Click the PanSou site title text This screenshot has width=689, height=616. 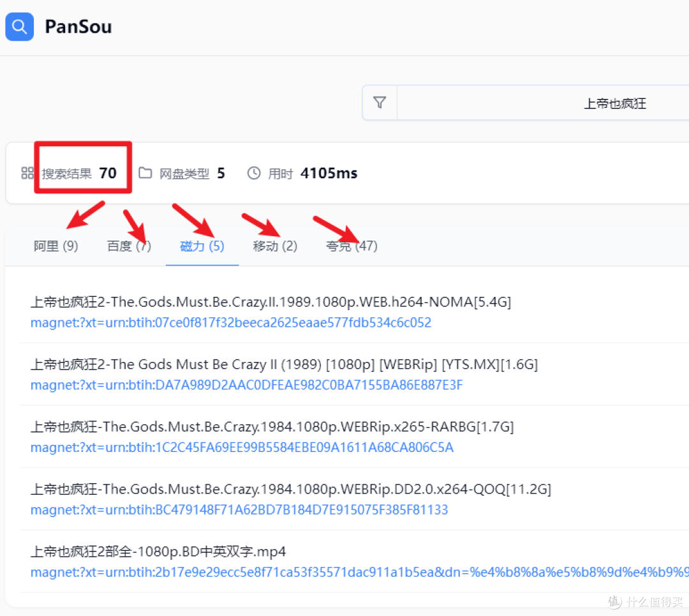(x=78, y=27)
